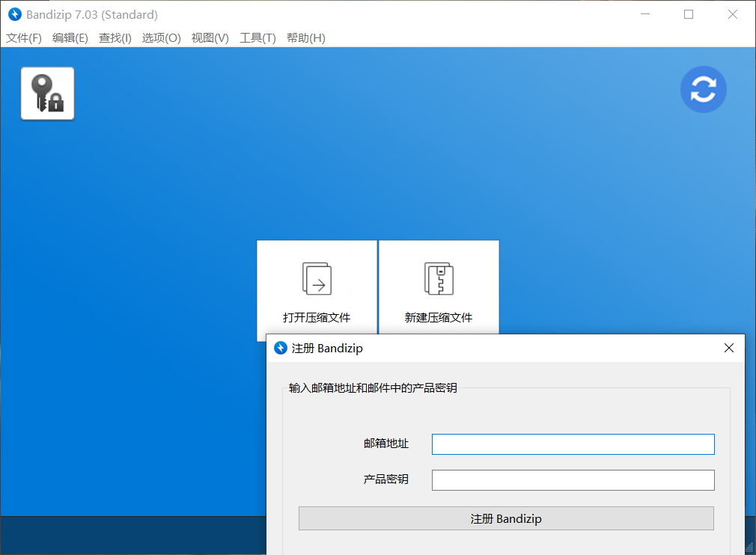Click the key and lock registration icon
This screenshot has width=756, height=555.
pyautogui.click(x=47, y=93)
